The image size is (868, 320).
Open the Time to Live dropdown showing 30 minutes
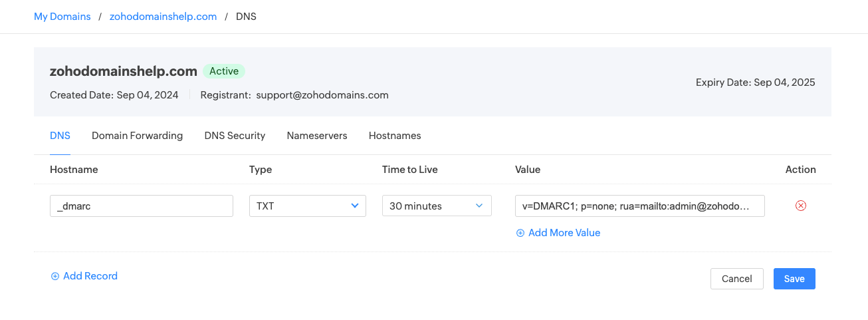click(437, 206)
